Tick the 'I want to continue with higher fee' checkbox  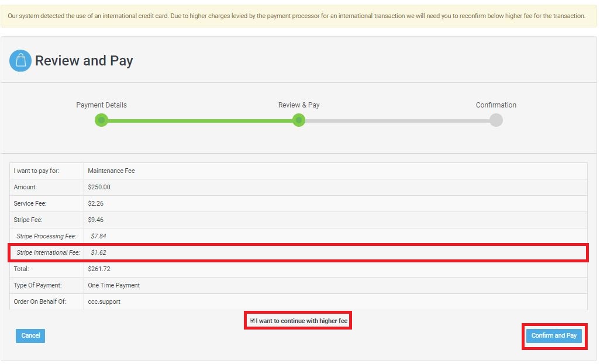click(253, 320)
